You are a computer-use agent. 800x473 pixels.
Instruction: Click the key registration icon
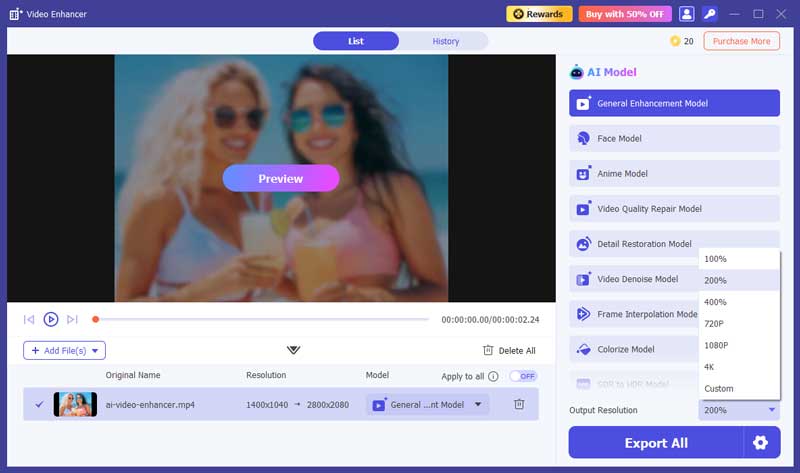click(710, 14)
